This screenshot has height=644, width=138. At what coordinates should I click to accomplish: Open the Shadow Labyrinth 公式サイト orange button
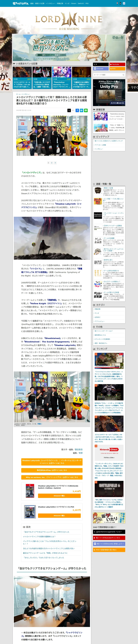click(52, 462)
